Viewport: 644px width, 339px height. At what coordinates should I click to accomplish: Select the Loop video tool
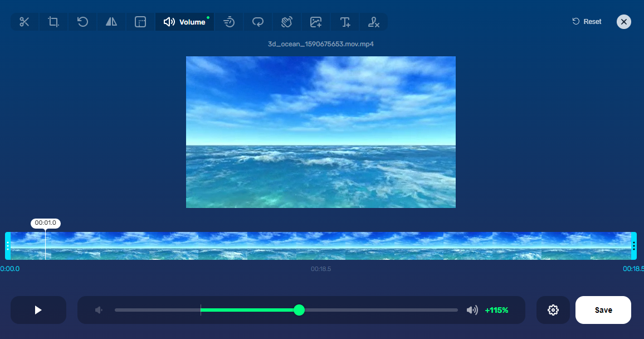258,22
